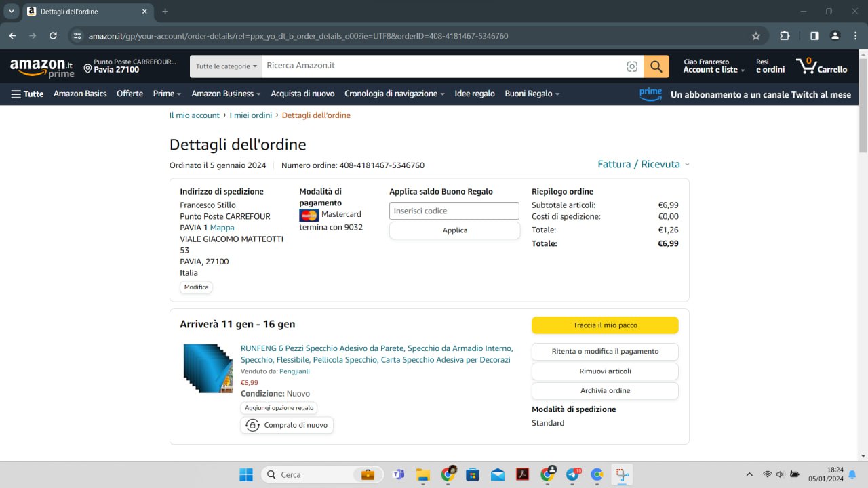Open the Carrello shopping cart

coord(822,66)
